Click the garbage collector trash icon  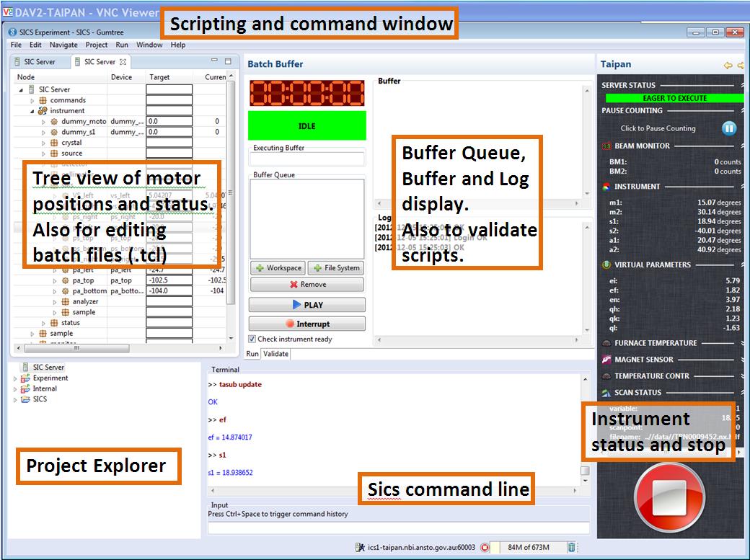pos(571,547)
